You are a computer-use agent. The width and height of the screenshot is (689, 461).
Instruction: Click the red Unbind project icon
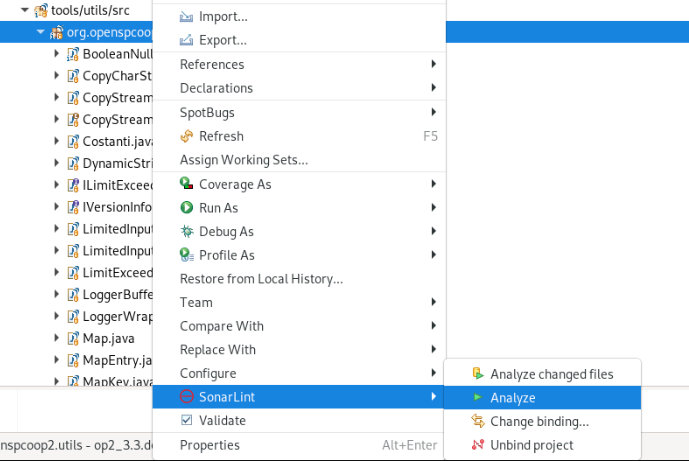[478, 445]
